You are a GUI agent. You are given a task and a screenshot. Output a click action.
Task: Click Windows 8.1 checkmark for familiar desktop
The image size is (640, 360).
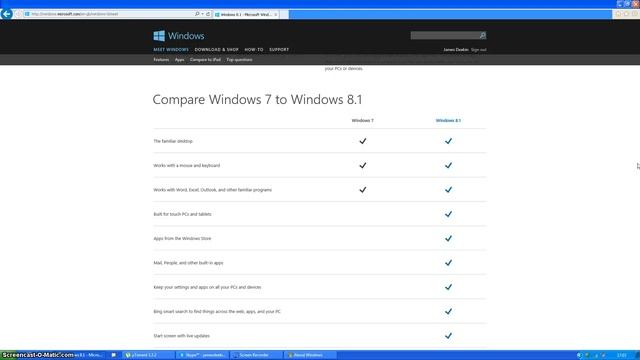[448, 141]
